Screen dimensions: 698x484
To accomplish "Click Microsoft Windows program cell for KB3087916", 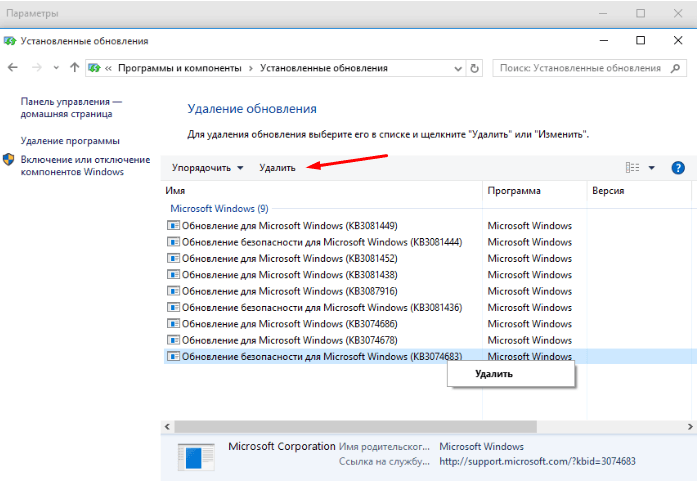I will [x=529, y=291].
